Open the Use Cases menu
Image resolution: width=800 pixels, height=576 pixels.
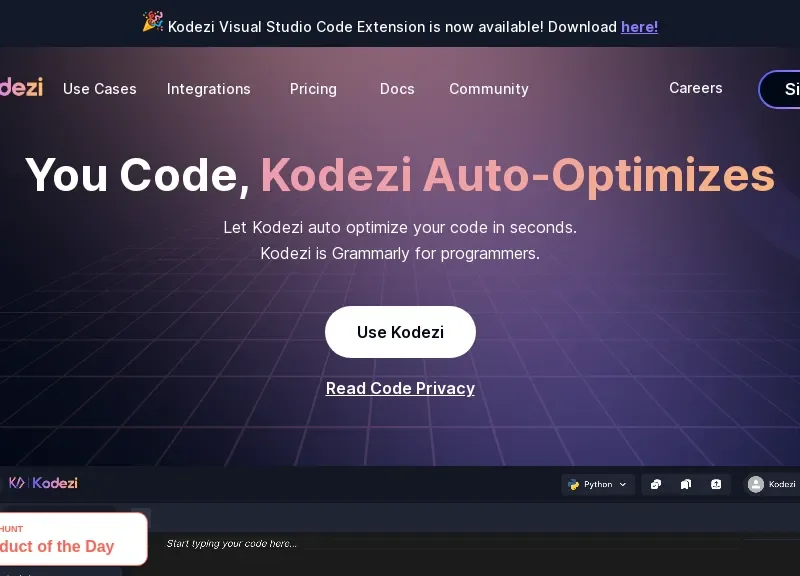coord(99,89)
